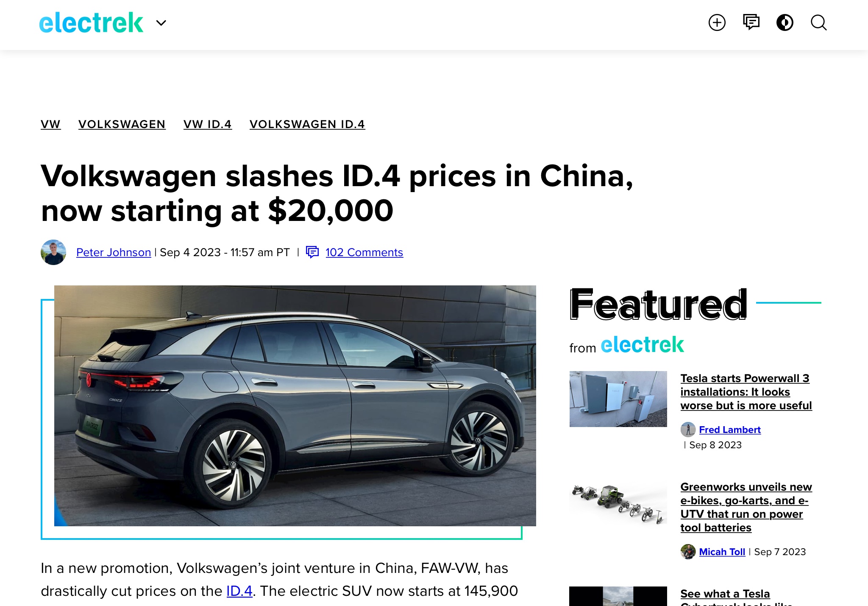The height and width of the screenshot is (606, 868).
Task: Open the search magnifier icon
Action: pyautogui.click(x=819, y=22)
